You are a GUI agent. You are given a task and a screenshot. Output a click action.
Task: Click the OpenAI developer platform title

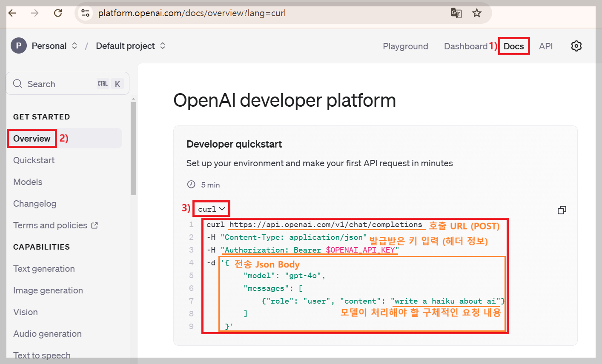[x=284, y=100]
